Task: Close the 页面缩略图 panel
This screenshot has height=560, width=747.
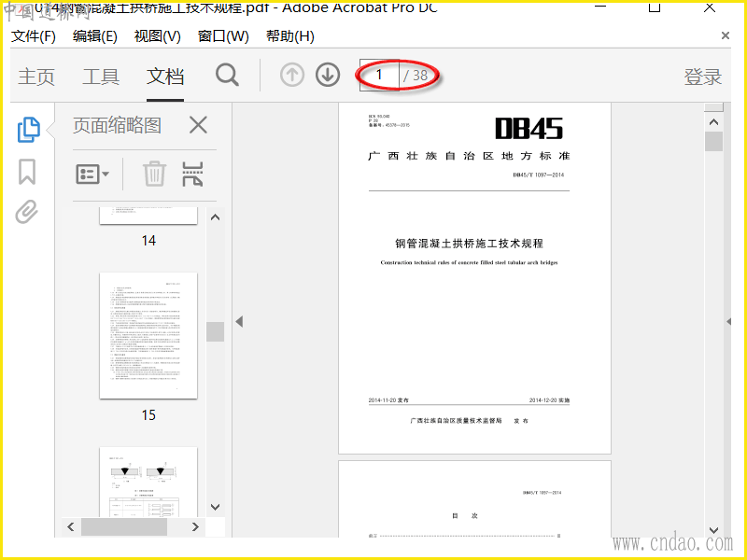Action: [198, 126]
